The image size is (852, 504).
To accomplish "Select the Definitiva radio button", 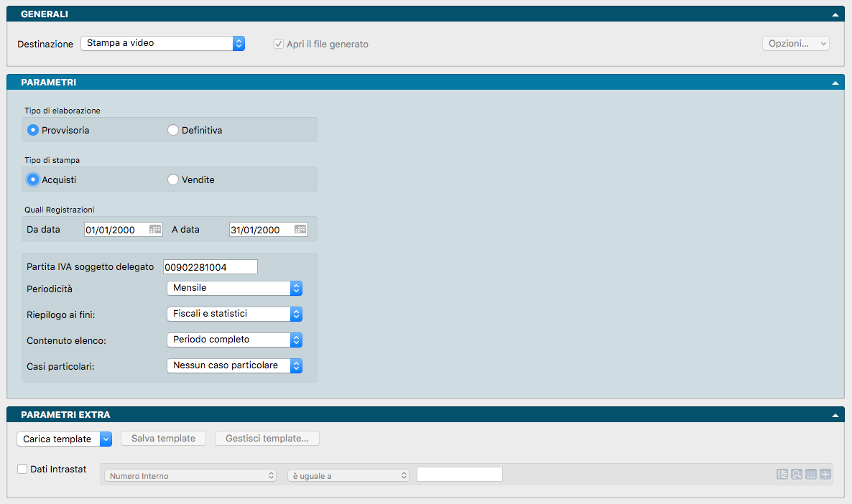I will pos(173,131).
